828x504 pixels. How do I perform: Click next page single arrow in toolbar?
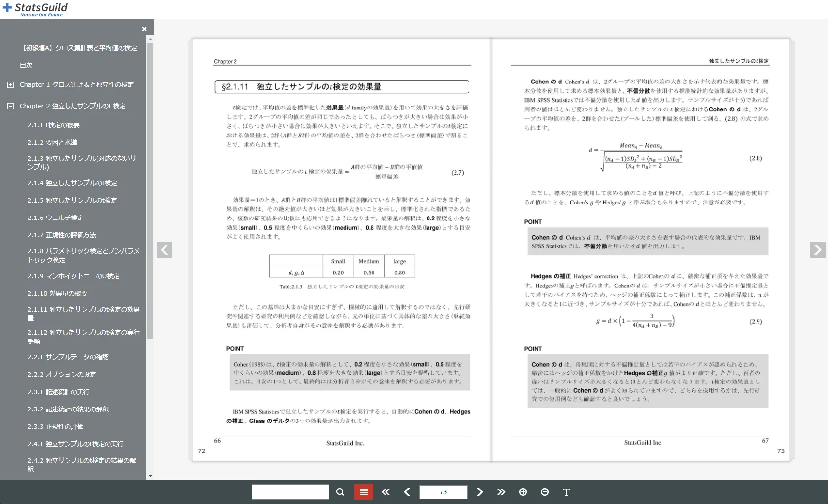(480, 492)
